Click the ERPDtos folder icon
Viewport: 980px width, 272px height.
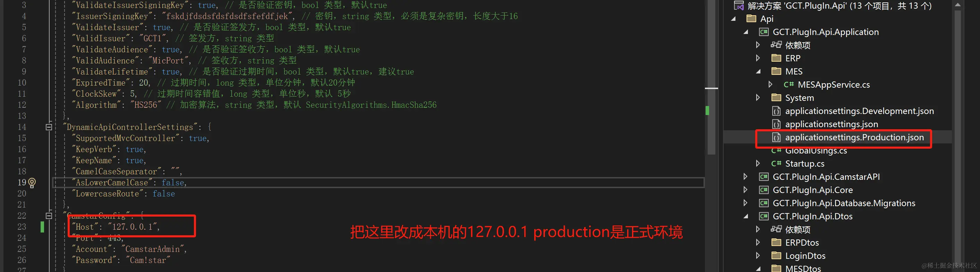776,242
